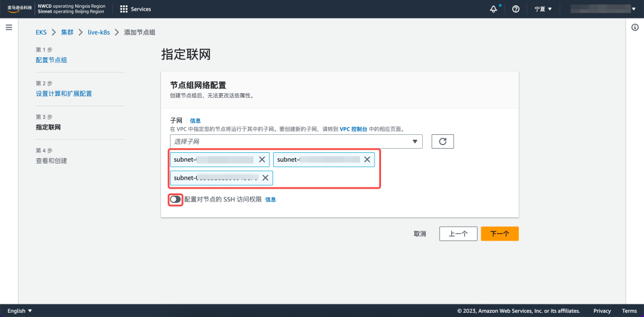Open the info panel icon at right edge
The height and width of the screenshot is (317, 644).
(634, 27)
